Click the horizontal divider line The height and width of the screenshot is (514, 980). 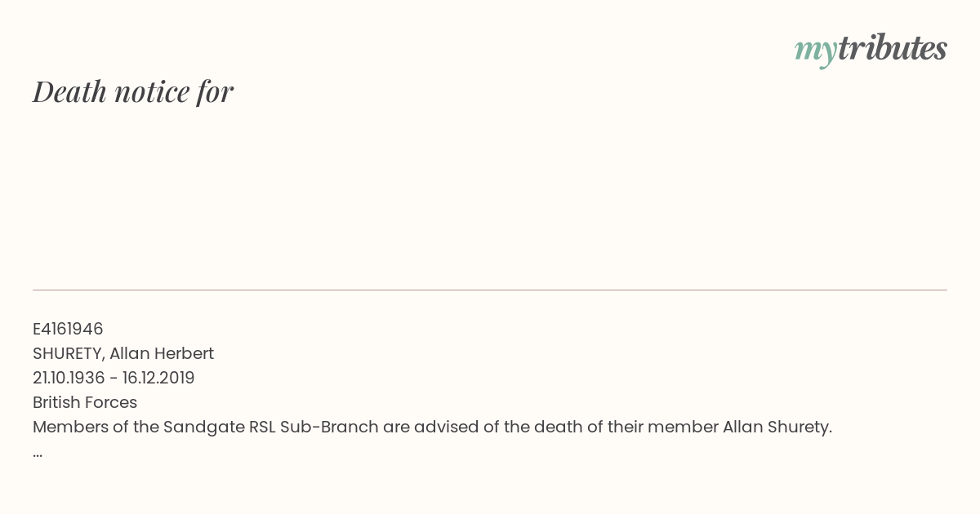490,290
